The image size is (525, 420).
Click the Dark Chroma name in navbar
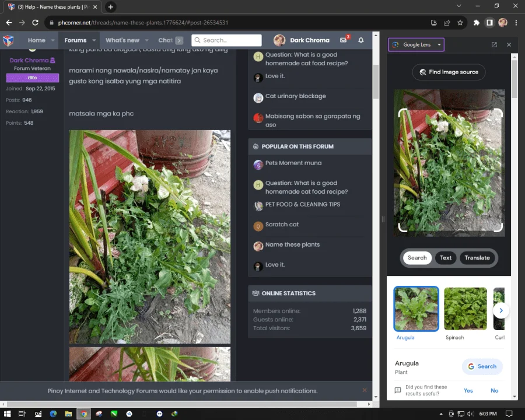pos(310,40)
